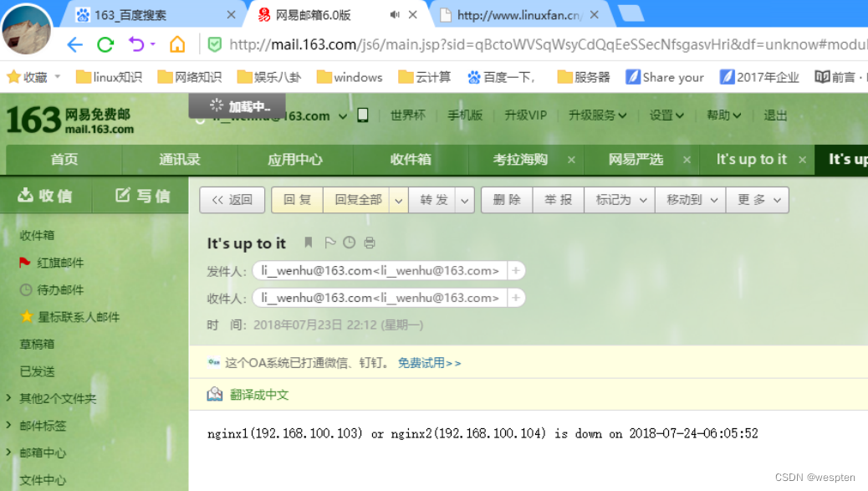Open browser home page icon
868x491 pixels.
coord(177,43)
